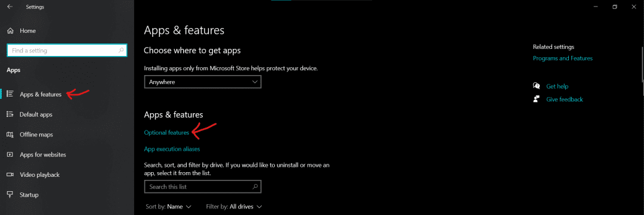The image size is (644, 215).
Task: Click the Apps category label in sidebar
Action: pos(14,70)
